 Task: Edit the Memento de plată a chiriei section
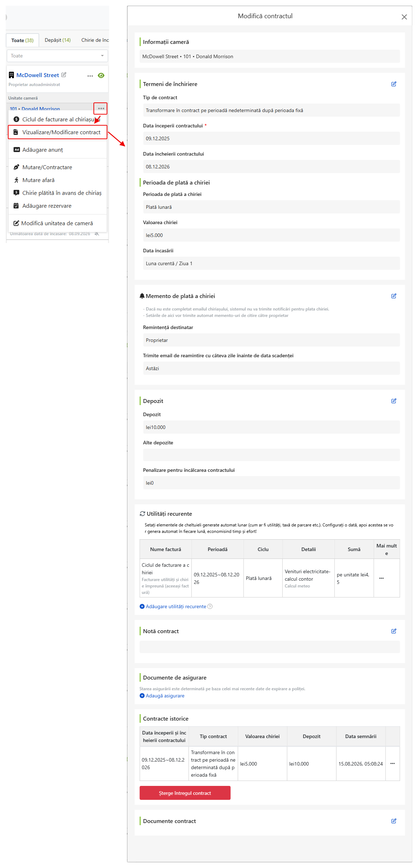pos(394,296)
